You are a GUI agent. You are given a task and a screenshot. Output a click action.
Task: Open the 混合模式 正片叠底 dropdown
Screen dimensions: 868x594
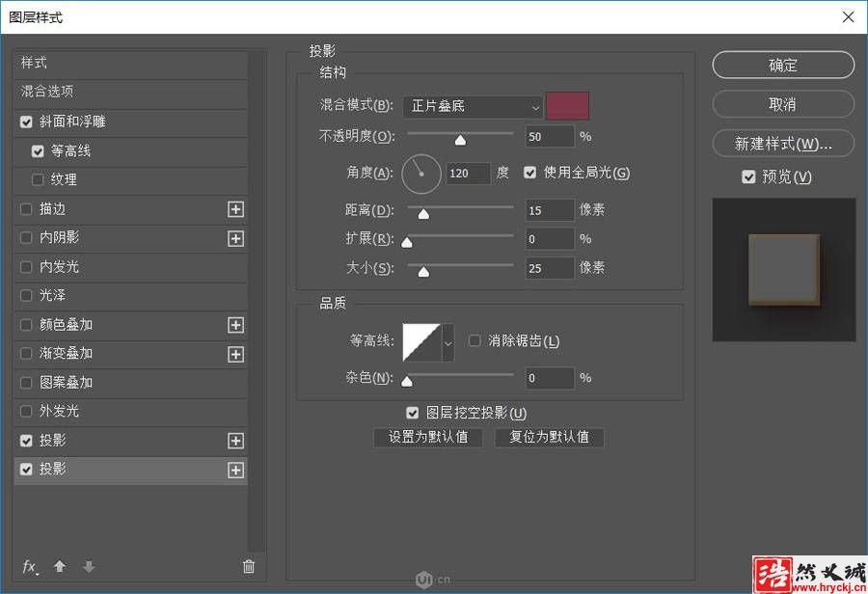[473, 106]
